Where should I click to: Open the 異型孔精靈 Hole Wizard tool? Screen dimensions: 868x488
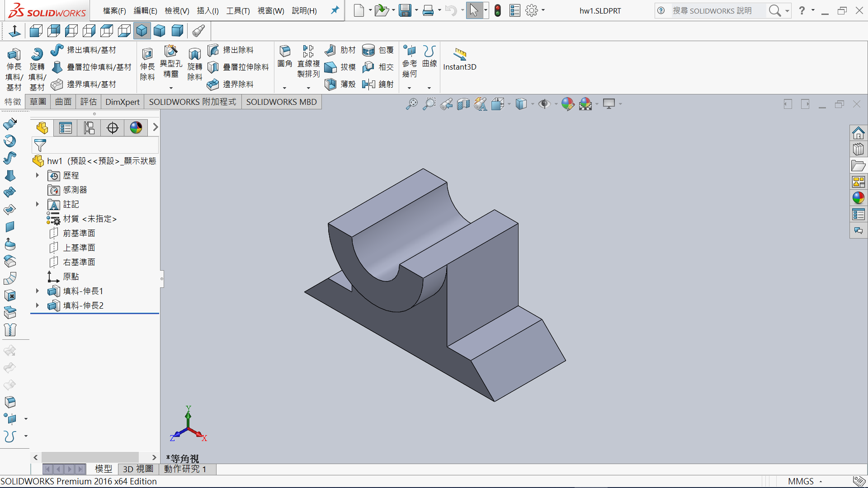(x=171, y=52)
